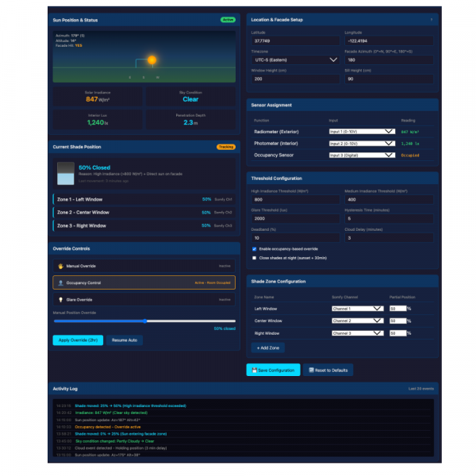Click the Active status badge
This screenshot has height=476, width=476.
(228, 19)
